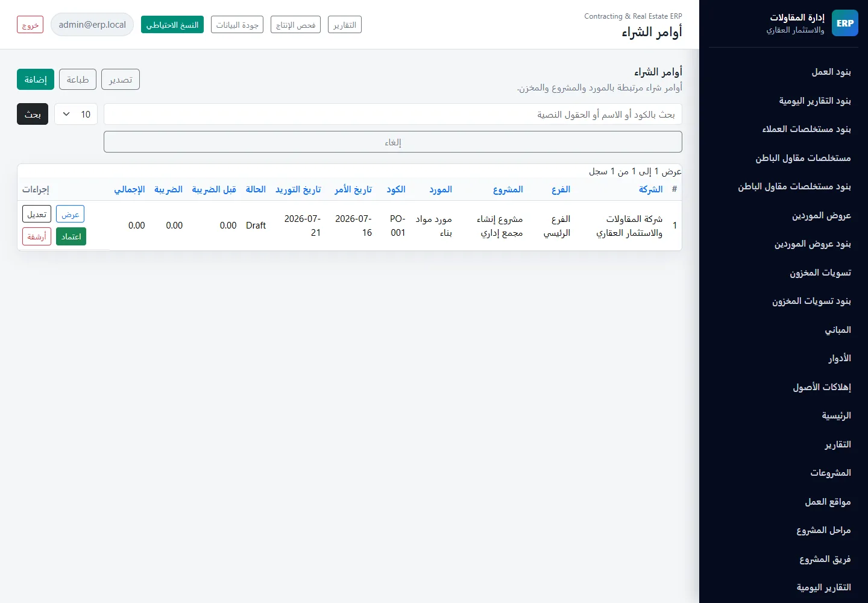
Task: Open the page size dropdown showing 10
Action: point(76,114)
